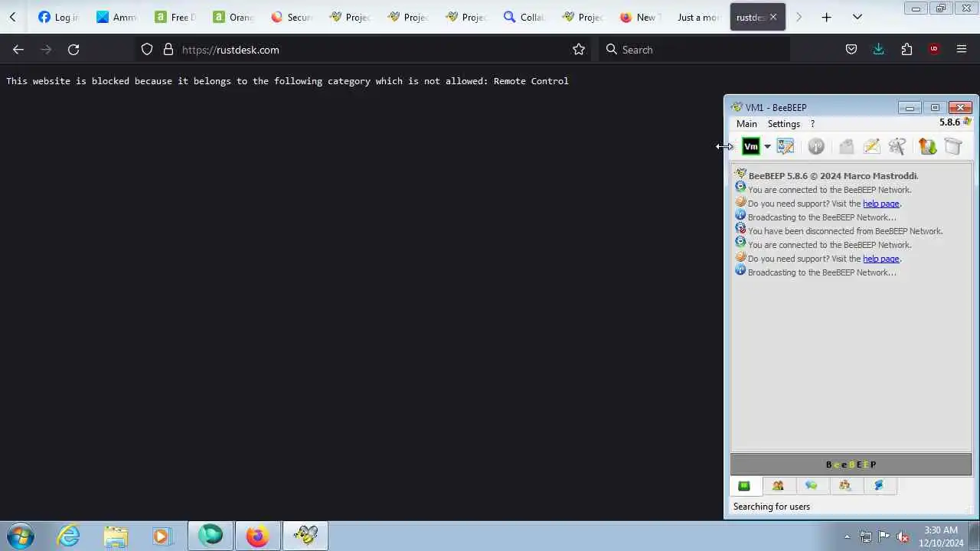Click the uBlock Origin red shield icon
This screenshot has width=980, height=551.
click(934, 50)
